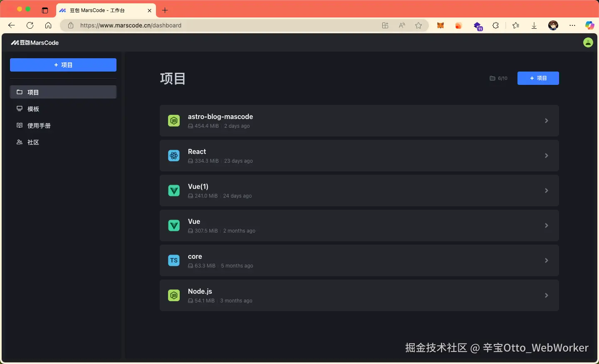The height and width of the screenshot is (364, 599).
Task: Open Vue(1) project via its chevron
Action: point(547,191)
